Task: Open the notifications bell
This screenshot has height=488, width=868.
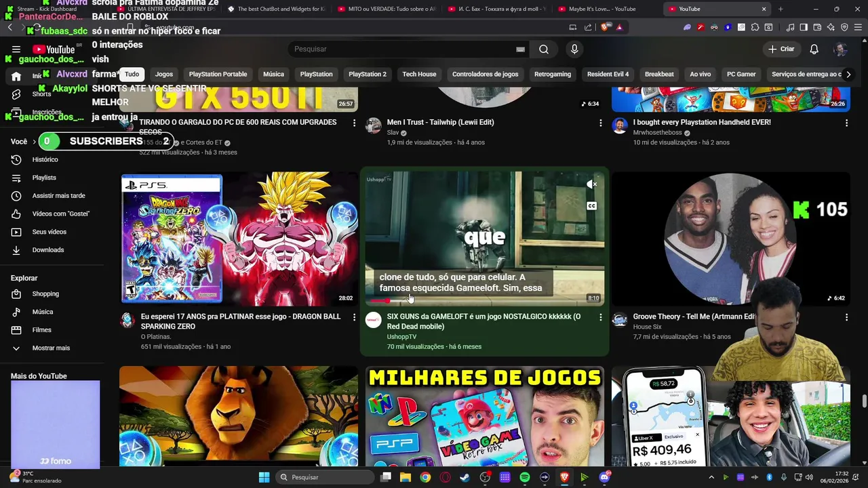Action: [814, 49]
